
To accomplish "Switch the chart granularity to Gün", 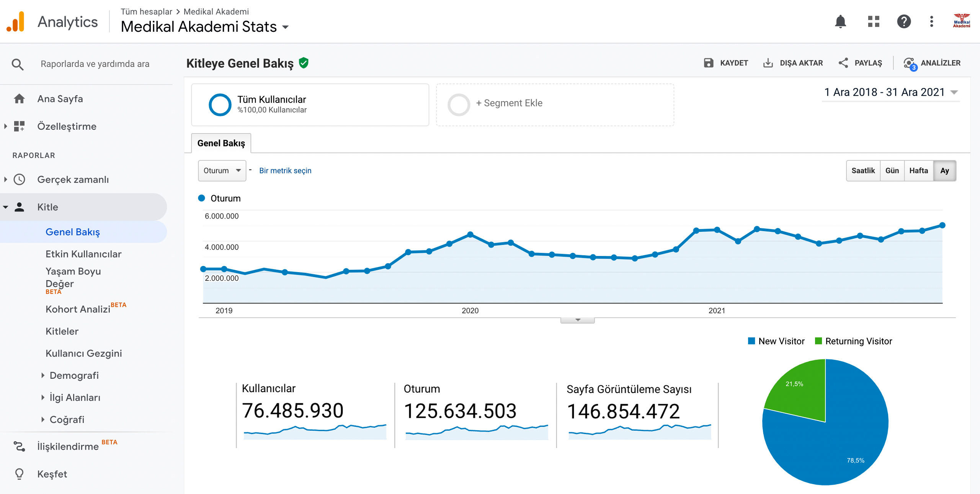I will coord(892,171).
